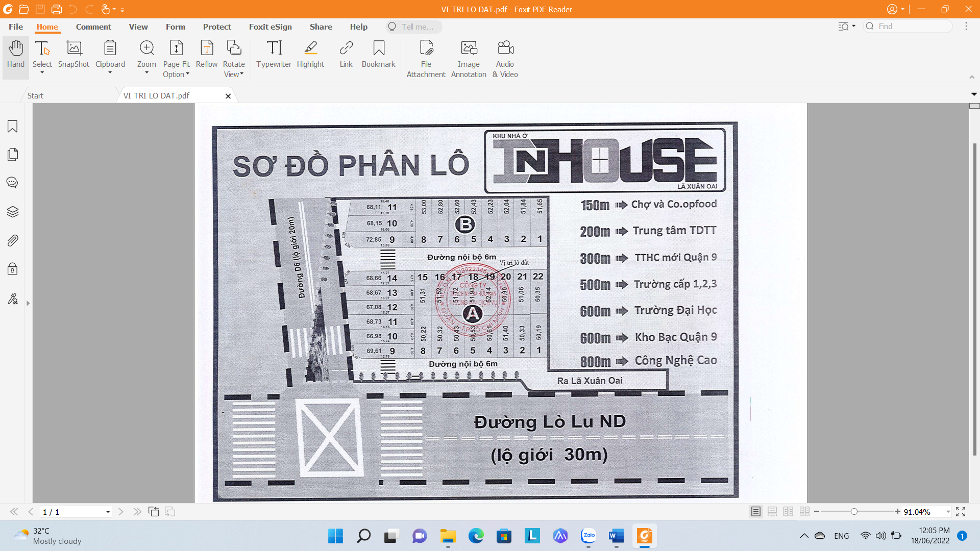Click Rotate View icon
The width and height of the screenshot is (980, 551).
click(234, 48)
